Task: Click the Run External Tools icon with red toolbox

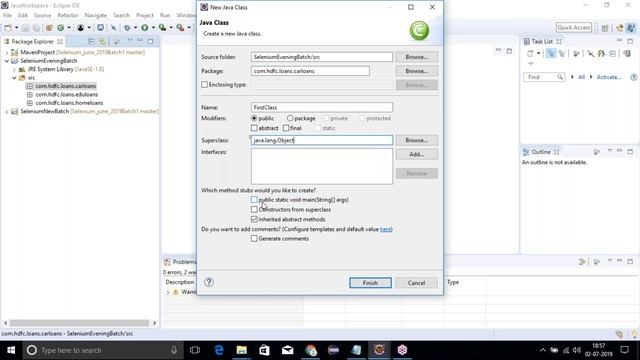Action: 180,28
